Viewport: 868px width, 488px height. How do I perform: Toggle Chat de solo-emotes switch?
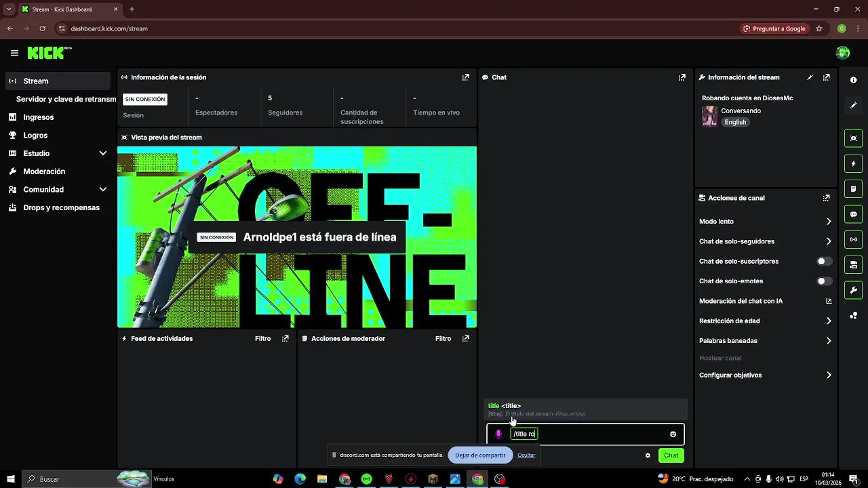[825, 281]
